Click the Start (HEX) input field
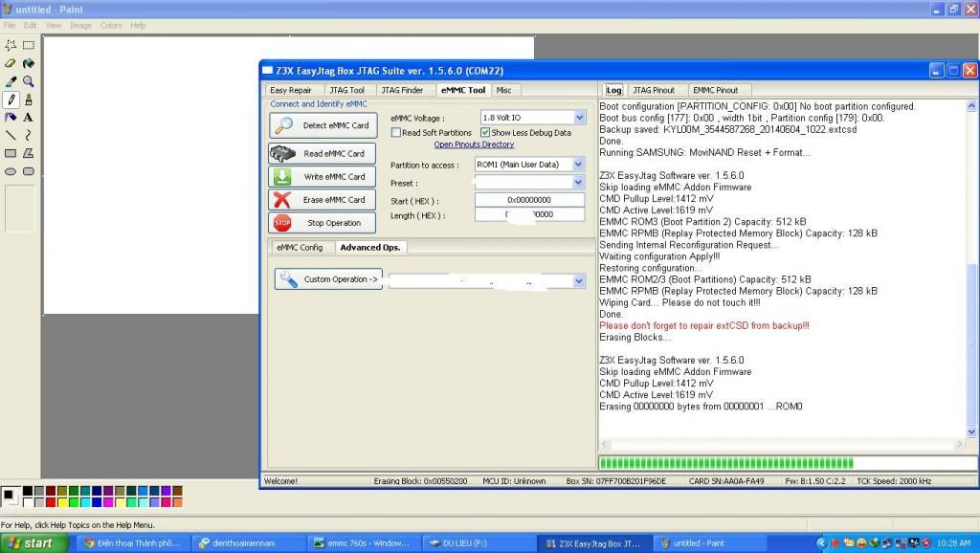980x553 pixels. coord(529,200)
